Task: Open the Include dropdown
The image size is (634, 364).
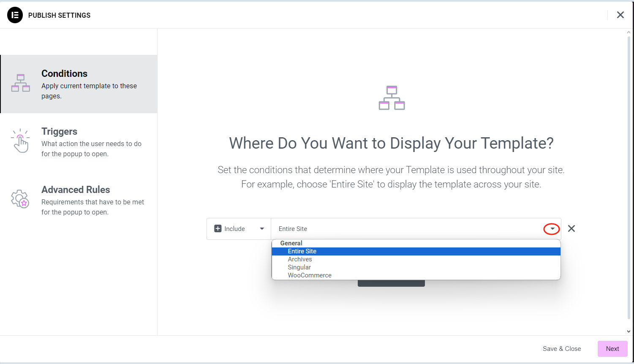Action: (239, 229)
